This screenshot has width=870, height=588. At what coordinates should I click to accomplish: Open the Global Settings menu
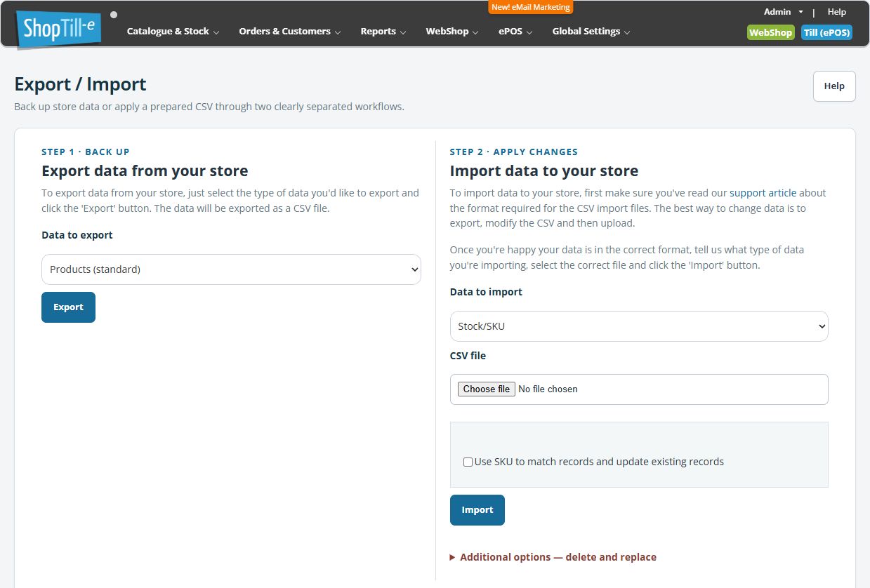[x=591, y=32]
